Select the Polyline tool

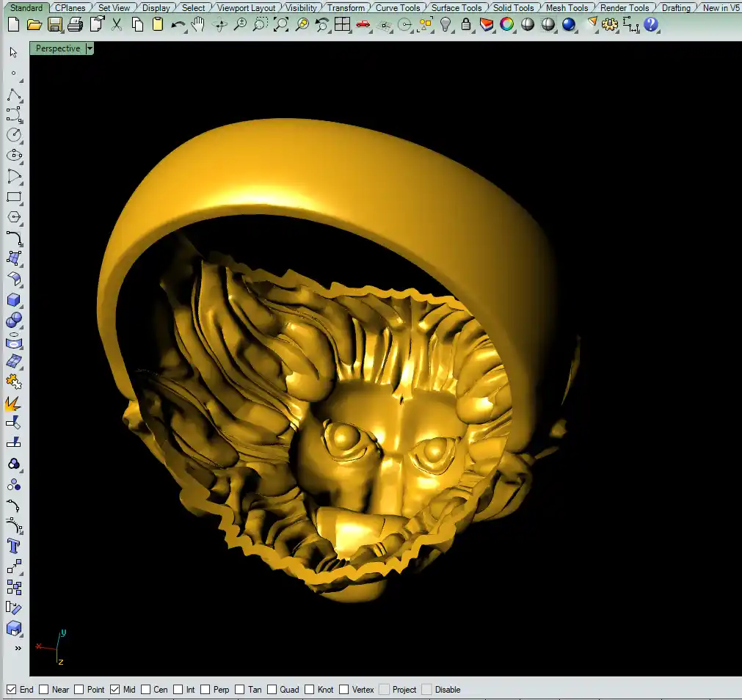13,95
